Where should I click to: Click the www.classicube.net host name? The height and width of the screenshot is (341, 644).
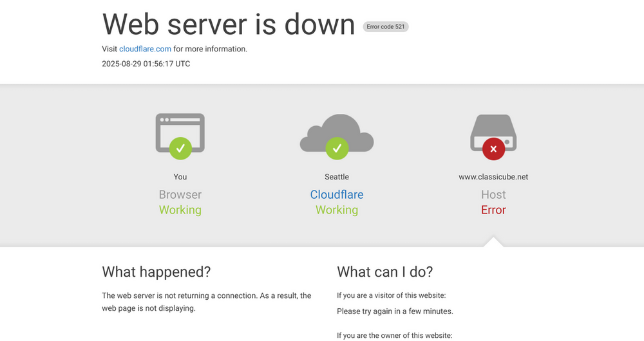click(493, 177)
